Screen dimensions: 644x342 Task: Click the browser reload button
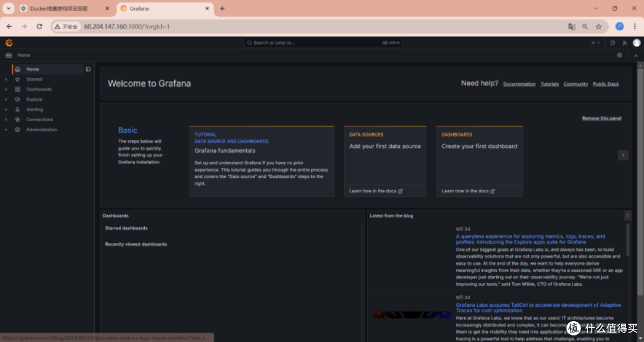(x=39, y=26)
